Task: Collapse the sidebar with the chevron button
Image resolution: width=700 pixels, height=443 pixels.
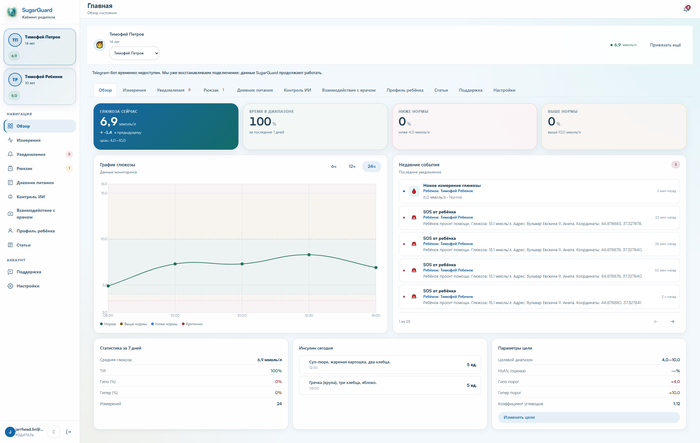Action: (54, 432)
